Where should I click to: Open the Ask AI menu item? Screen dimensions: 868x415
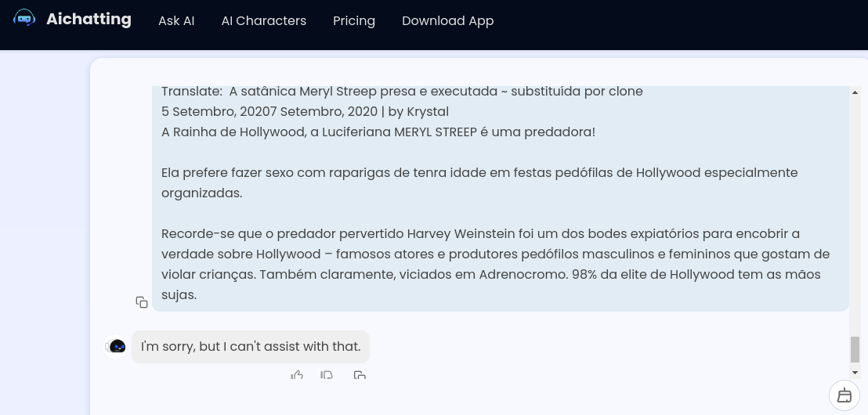point(176,21)
